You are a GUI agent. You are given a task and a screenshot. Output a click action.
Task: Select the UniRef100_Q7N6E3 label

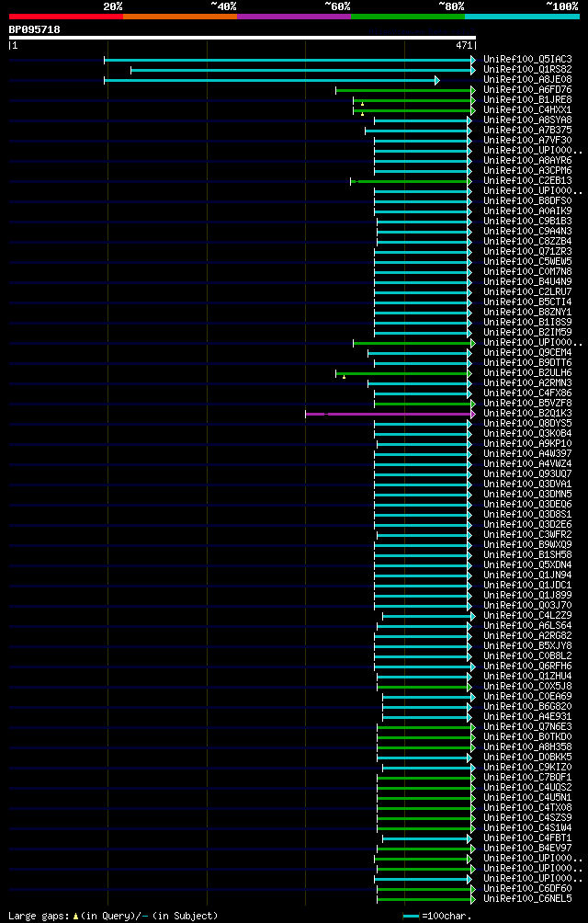[x=527, y=727]
